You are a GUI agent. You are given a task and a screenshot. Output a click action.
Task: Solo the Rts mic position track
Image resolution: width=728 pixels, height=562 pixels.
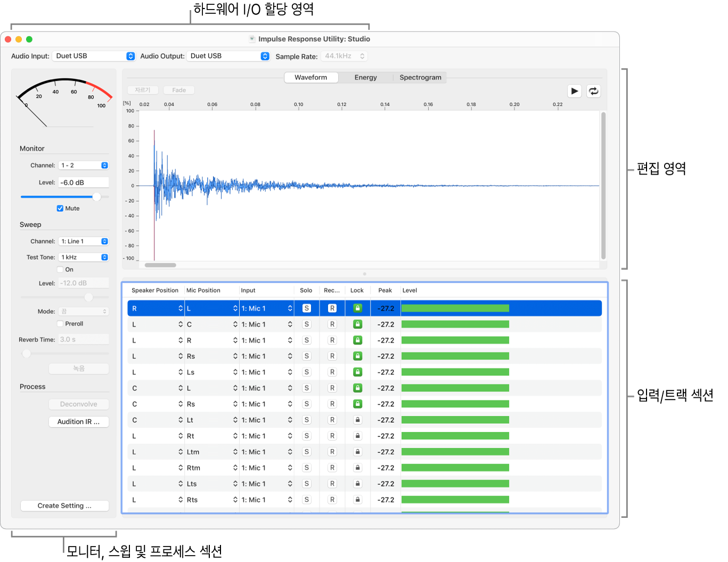pos(307,500)
